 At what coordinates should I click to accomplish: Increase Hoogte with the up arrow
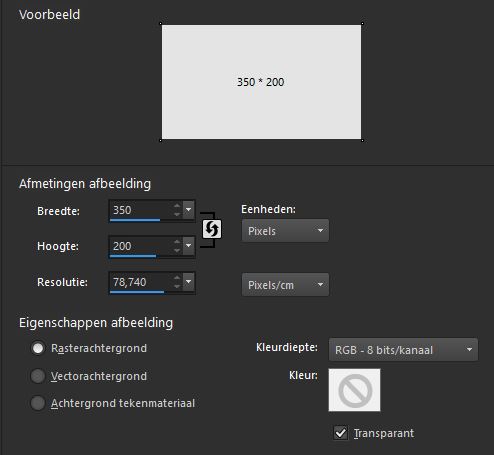[x=177, y=242]
